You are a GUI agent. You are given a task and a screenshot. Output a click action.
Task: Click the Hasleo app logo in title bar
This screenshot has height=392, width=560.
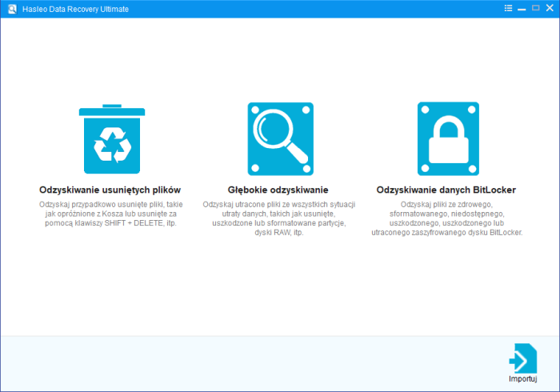(8, 8)
